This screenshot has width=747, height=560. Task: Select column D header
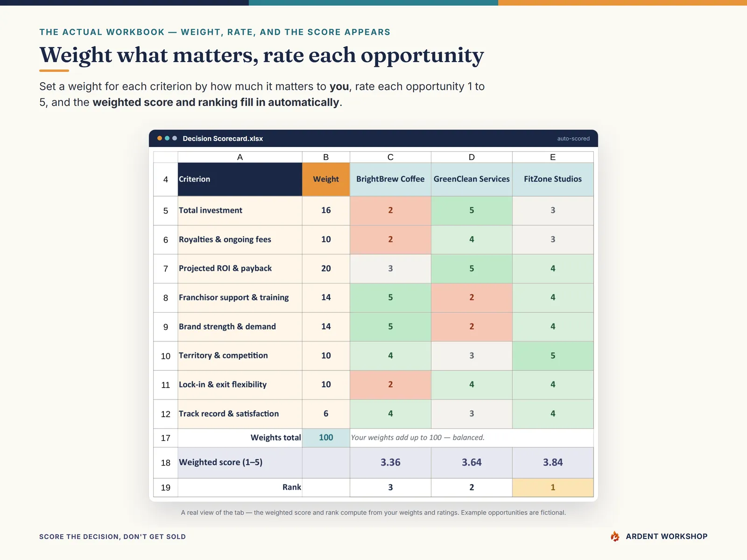[472, 157]
